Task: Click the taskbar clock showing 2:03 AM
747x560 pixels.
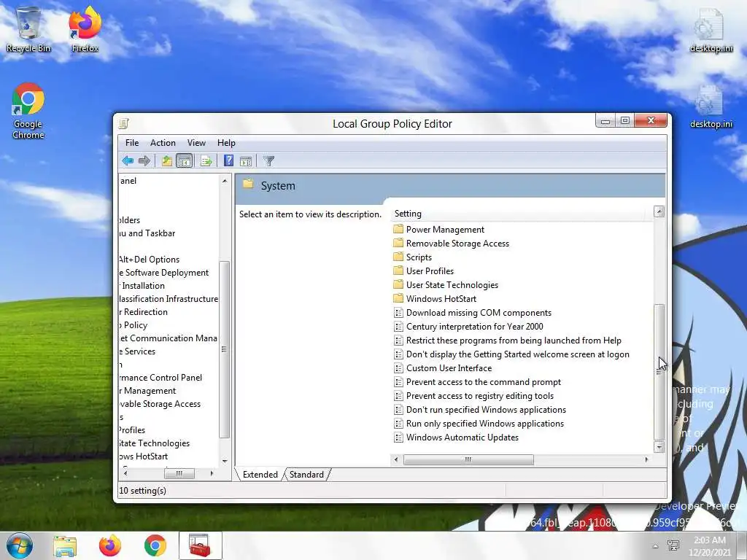Action: [x=709, y=545]
